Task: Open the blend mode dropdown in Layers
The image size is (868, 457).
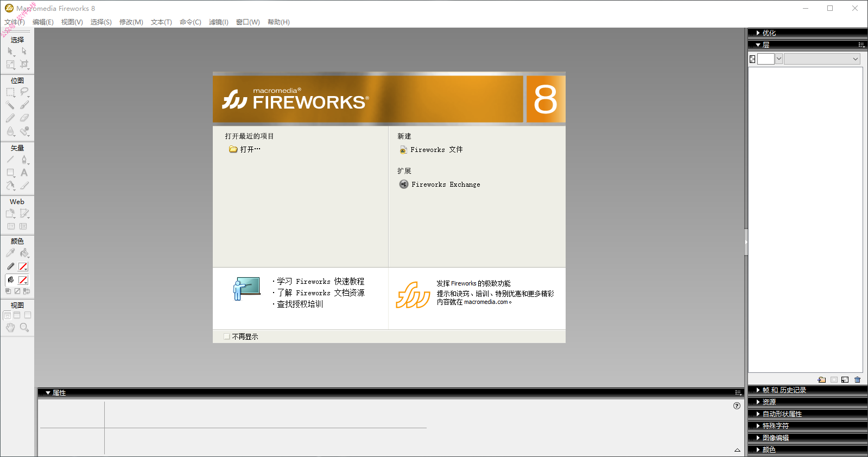Action: point(822,59)
